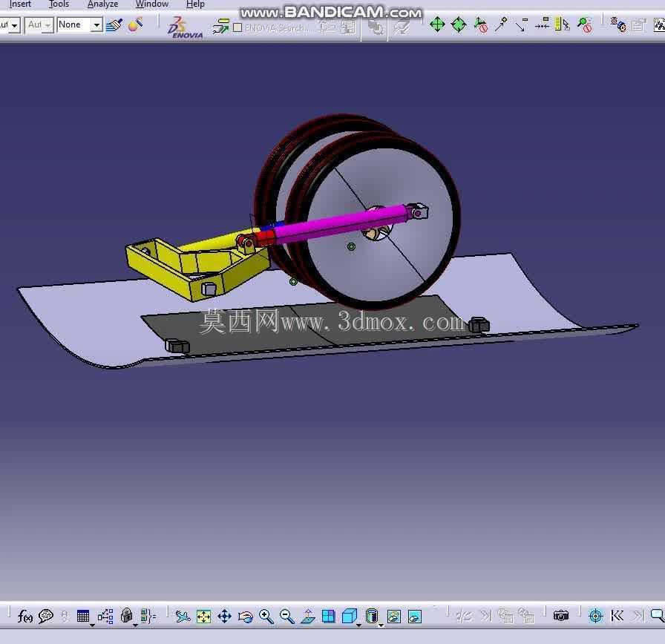Click the dotted offset constraint icon
This screenshot has height=644, width=665.
(542, 24)
